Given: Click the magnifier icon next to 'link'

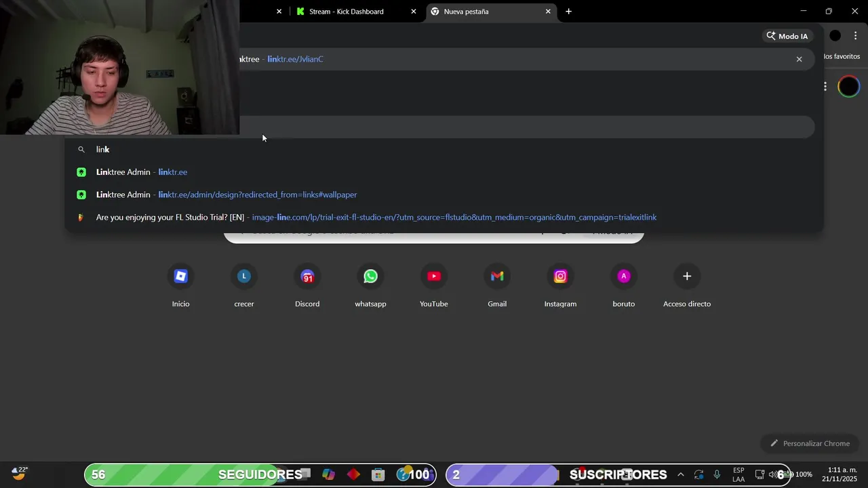Looking at the screenshot, I should pos(81,149).
